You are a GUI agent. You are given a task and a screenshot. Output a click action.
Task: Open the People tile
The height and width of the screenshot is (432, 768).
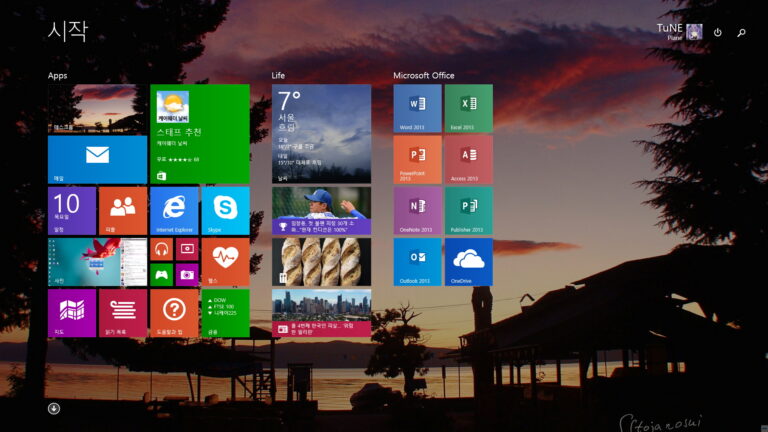[x=123, y=211]
